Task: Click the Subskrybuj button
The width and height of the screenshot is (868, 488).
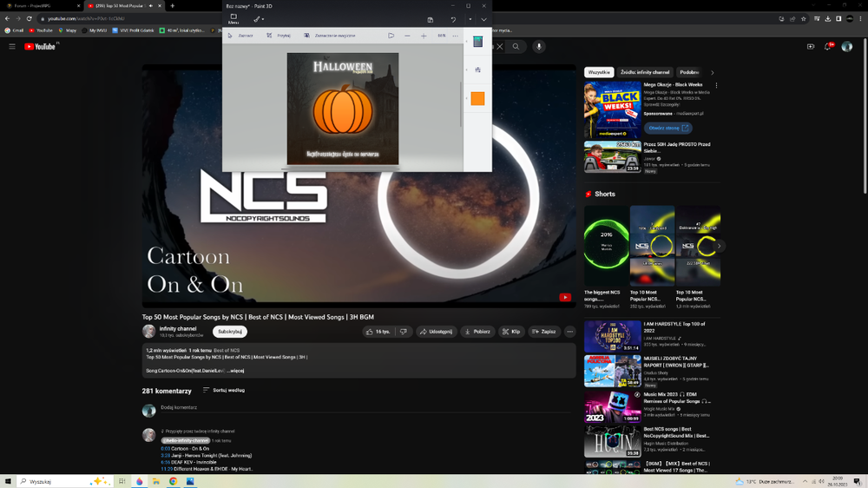Action: (x=230, y=332)
